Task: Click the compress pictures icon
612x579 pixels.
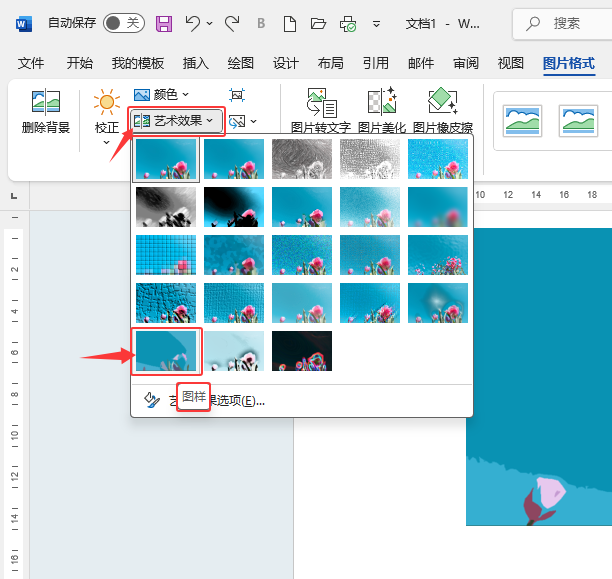Action: click(237, 94)
